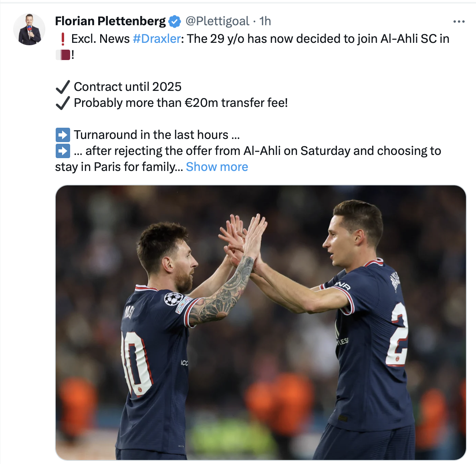Click the arrow emoji before after rejecting
Image resolution: width=476 pixels, height=464 pixels.
tap(63, 151)
